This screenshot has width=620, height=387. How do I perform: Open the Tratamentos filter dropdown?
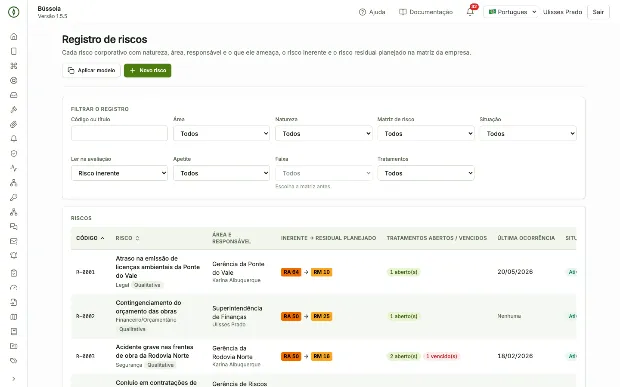pyautogui.click(x=426, y=173)
